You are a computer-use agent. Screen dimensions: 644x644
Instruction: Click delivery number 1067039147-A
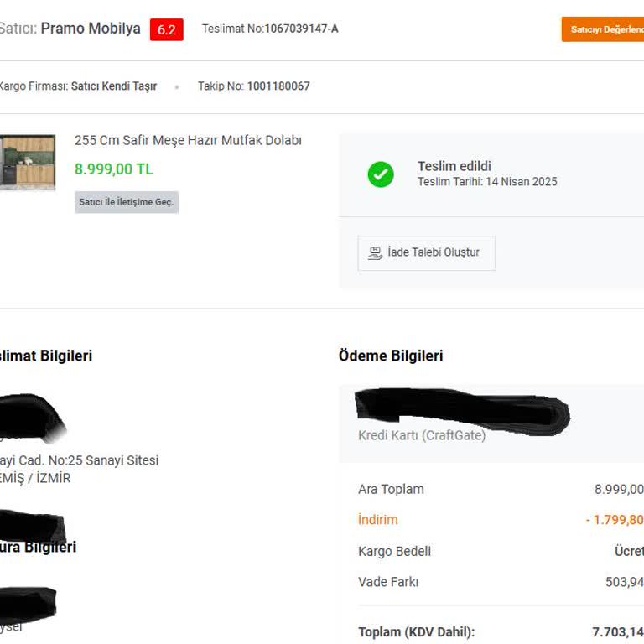point(301,29)
